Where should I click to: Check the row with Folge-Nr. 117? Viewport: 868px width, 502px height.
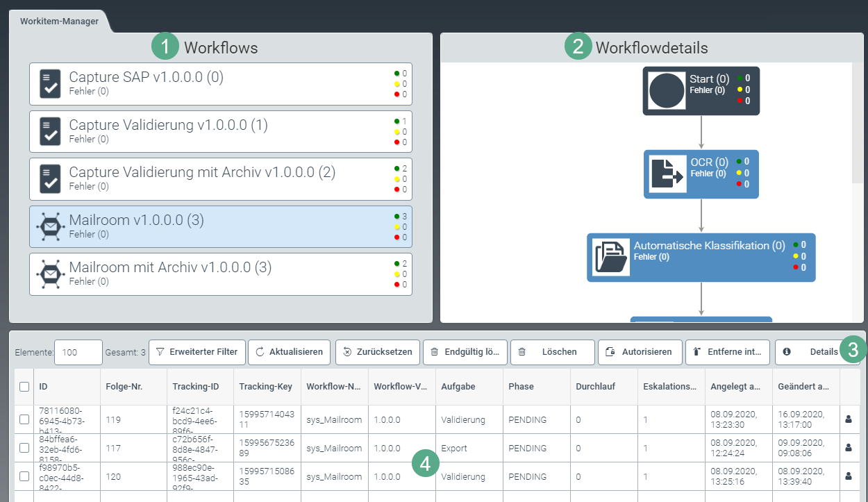pos(24,448)
